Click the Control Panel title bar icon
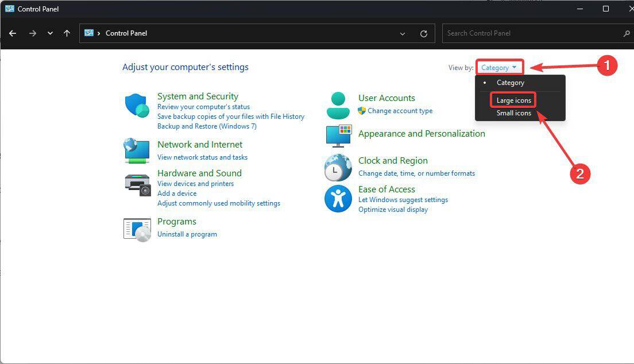The height and width of the screenshot is (364, 634). pyautogui.click(x=10, y=9)
